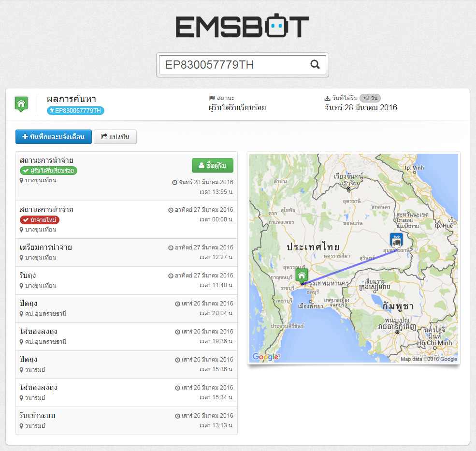This screenshot has width=476, height=451.
Task: Click the Map data ©2016 Google text
Action: (x=429, y=359)
